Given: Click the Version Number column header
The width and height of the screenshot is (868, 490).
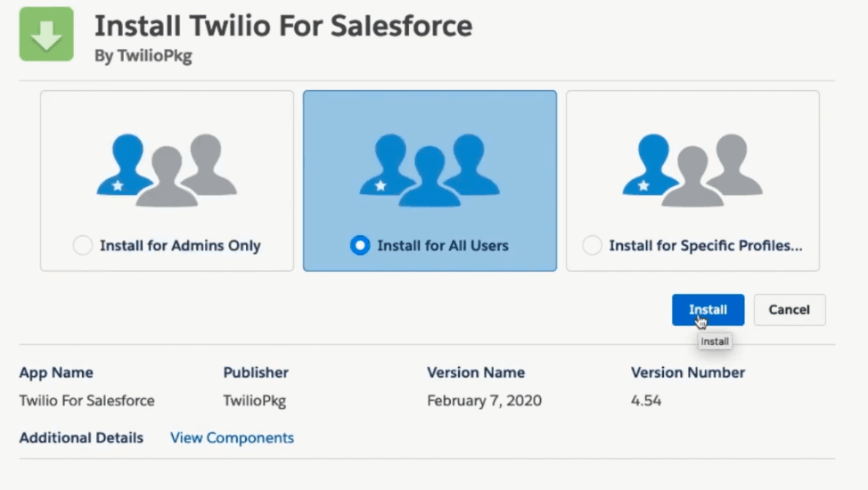Looking at the screenshot, I should point(687,372).
